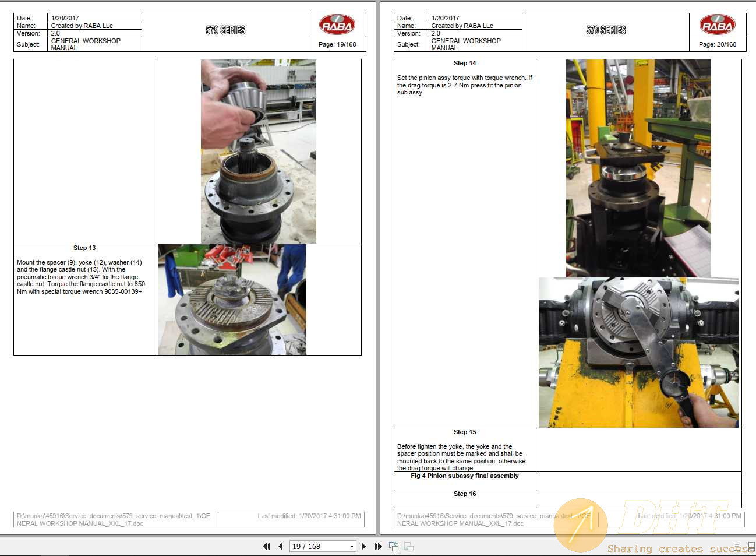Click the 'Step 13' heading
The image size is (756, 556).
(84, 248)
